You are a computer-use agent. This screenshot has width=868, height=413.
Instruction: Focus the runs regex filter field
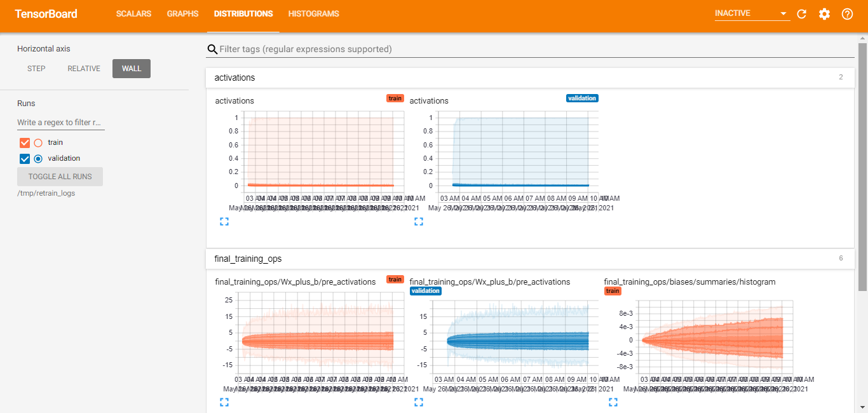coord(60,122)
